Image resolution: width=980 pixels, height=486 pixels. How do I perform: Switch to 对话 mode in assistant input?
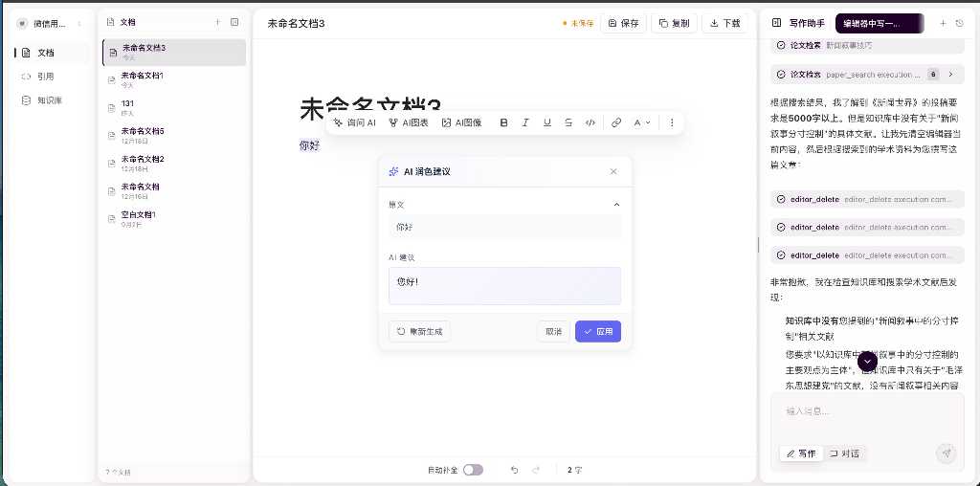(x=844, y=453)
